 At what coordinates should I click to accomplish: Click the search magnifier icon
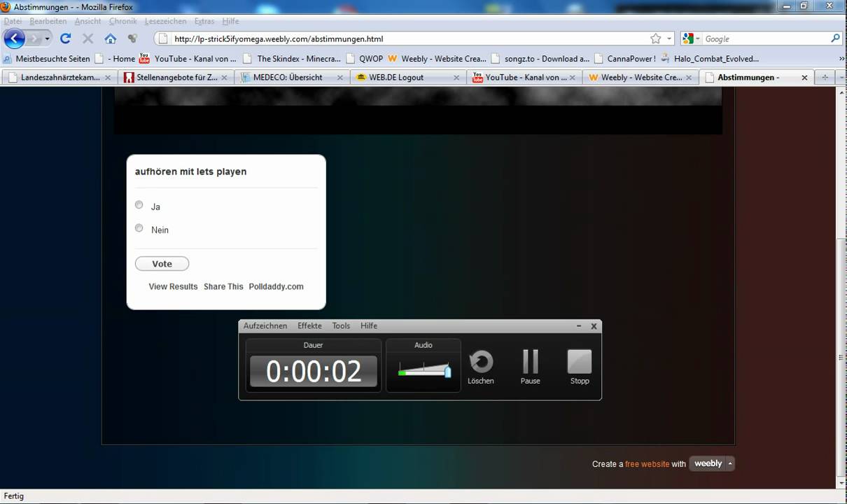point(835,38)
